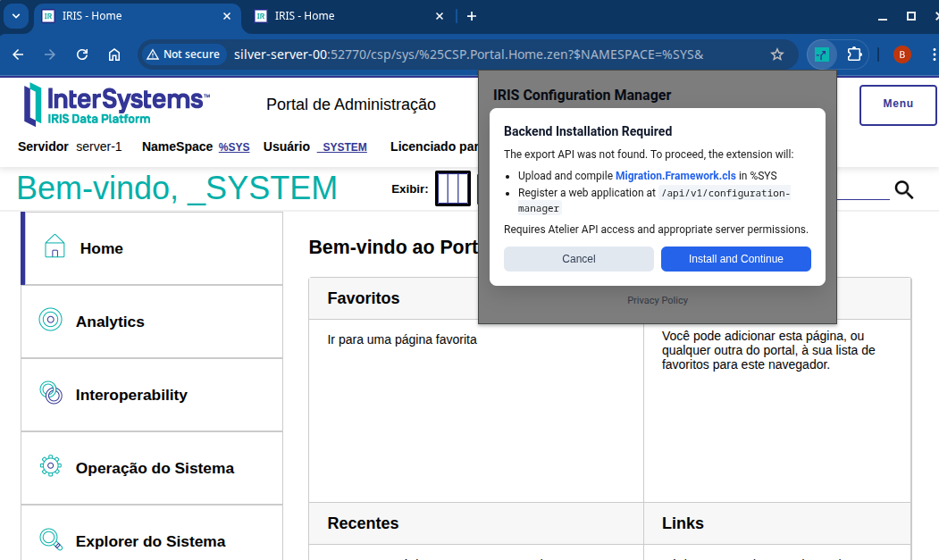Open the tab search dropdown arrow
The image size is (939, 560).
tap(16, 16)
